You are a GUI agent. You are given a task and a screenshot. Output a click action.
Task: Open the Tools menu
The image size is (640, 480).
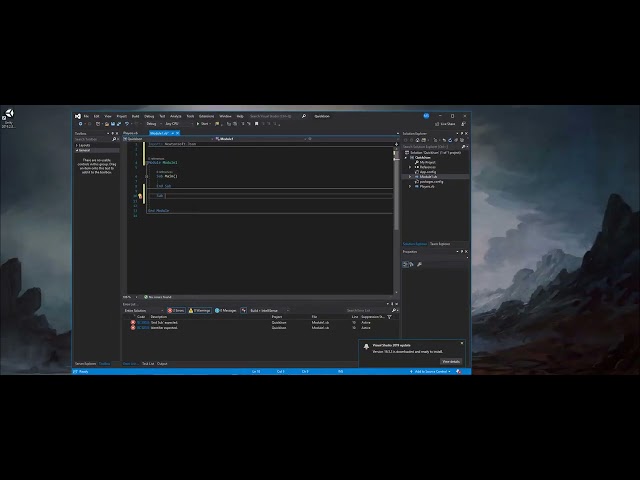point(190,116)
